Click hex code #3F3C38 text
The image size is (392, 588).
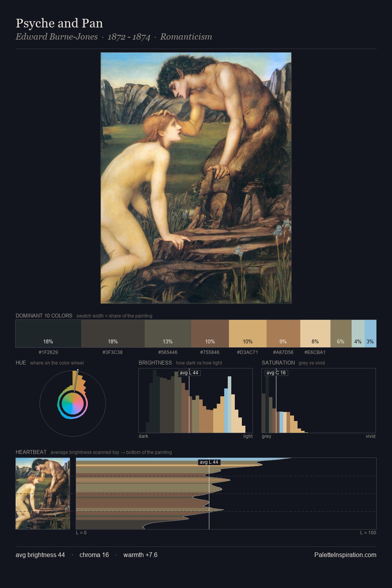[x=113, y=352]
